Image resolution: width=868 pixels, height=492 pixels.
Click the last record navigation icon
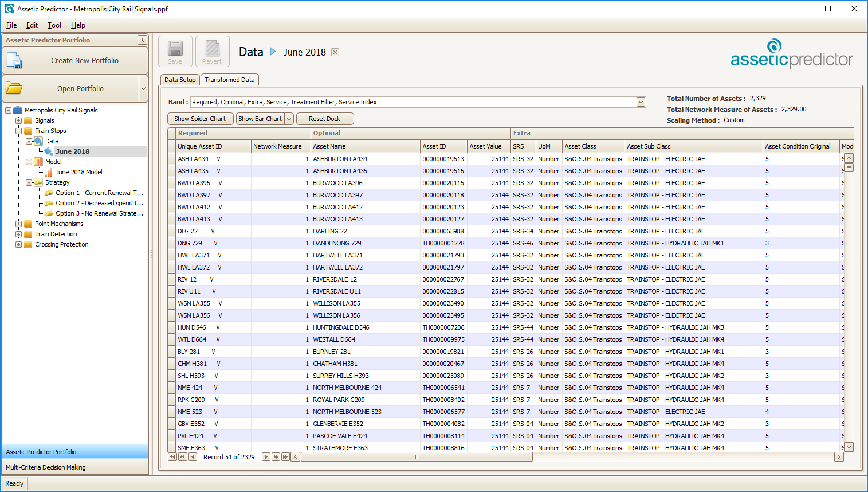coord(285,456)
